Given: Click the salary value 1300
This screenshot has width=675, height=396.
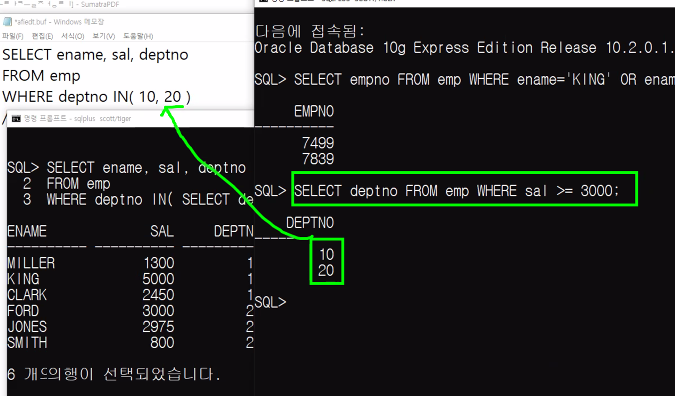Looking at the screenshot, I should point(158,263).
